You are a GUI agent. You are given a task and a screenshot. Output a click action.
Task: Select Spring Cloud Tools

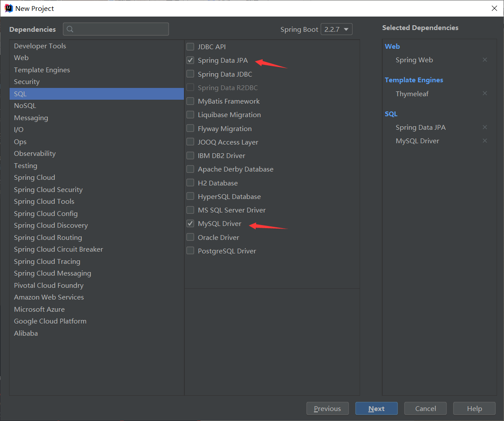97,202
